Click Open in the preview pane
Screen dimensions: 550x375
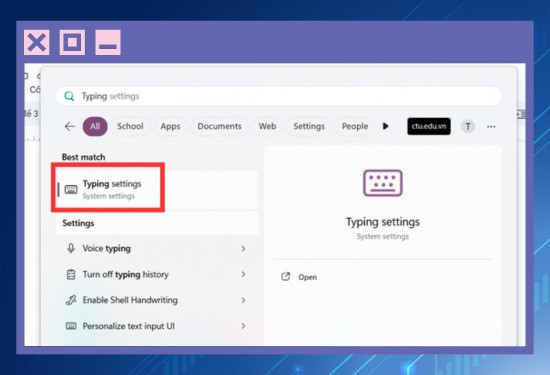[x=308, y=277]
